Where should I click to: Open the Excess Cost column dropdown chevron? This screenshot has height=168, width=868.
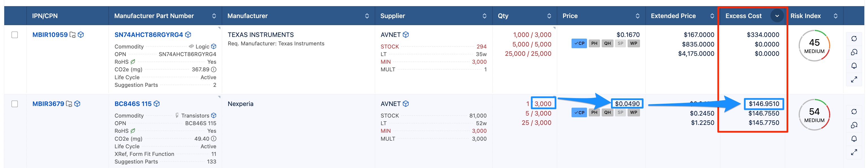click(x=777, y=16)
